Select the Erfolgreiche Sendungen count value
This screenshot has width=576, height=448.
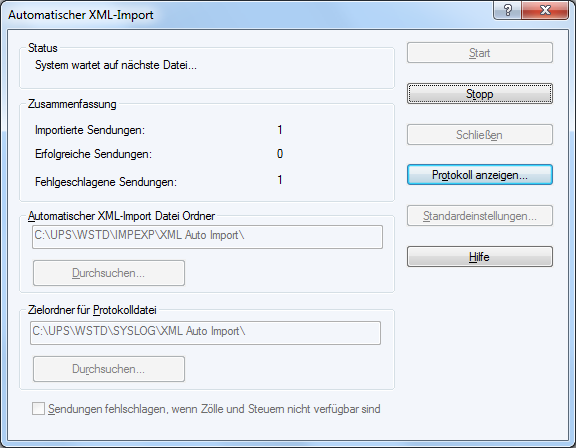280,153
